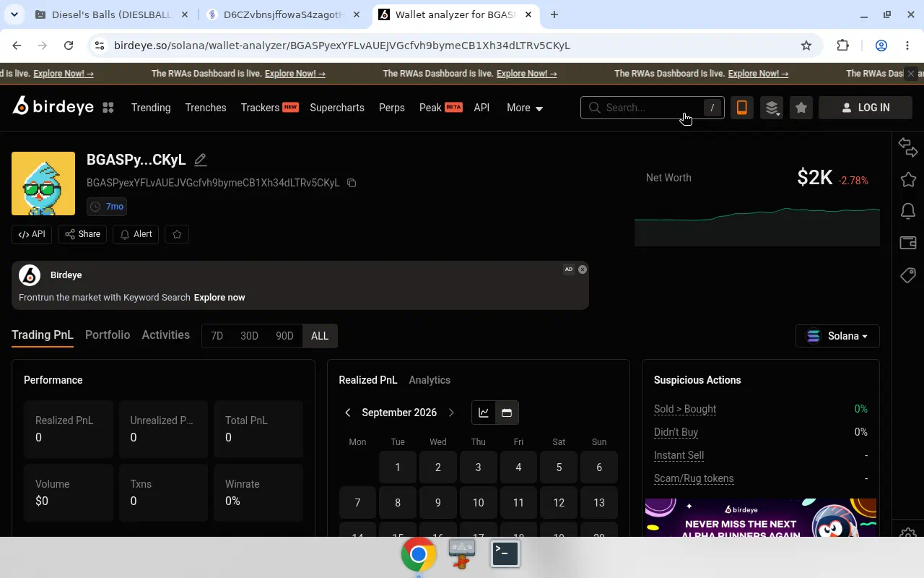Click the API button under the wallet
The height and width of the screenshot is (578, 924).
coord(32,234)
